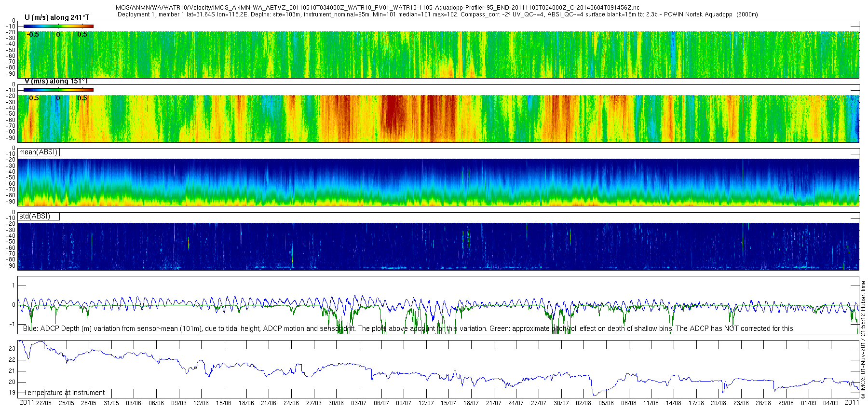Click the 0.5 label on the U colorbar
868x410 pixels.
[x=82, y=34]
